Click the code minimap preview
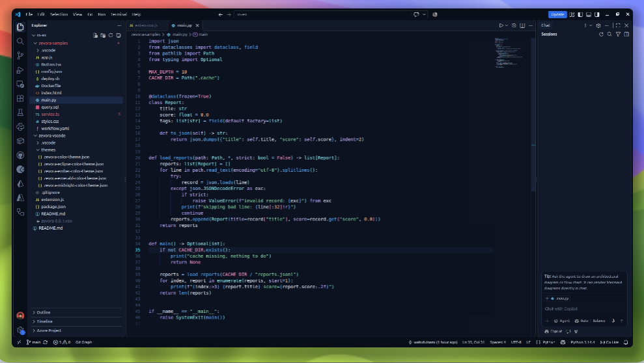The width and height of the screenshot is (644, 363). pos(509,53)
